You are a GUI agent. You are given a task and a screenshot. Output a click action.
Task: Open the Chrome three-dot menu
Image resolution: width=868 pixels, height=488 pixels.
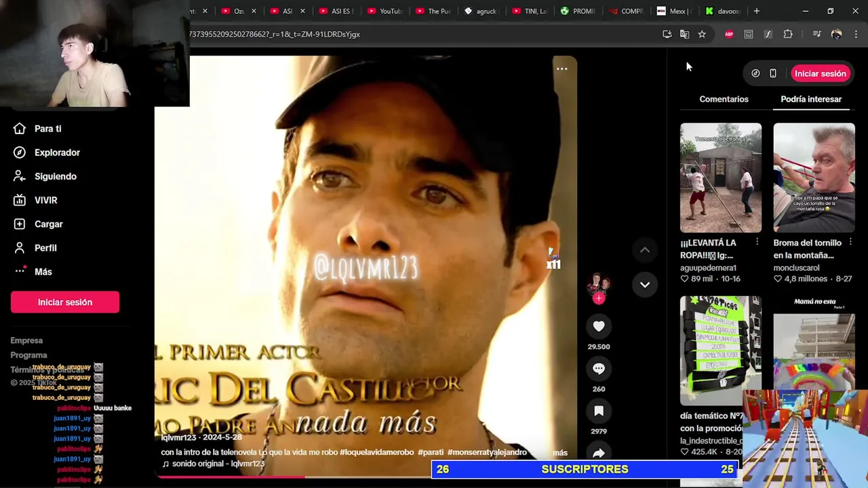coord(856,34)
